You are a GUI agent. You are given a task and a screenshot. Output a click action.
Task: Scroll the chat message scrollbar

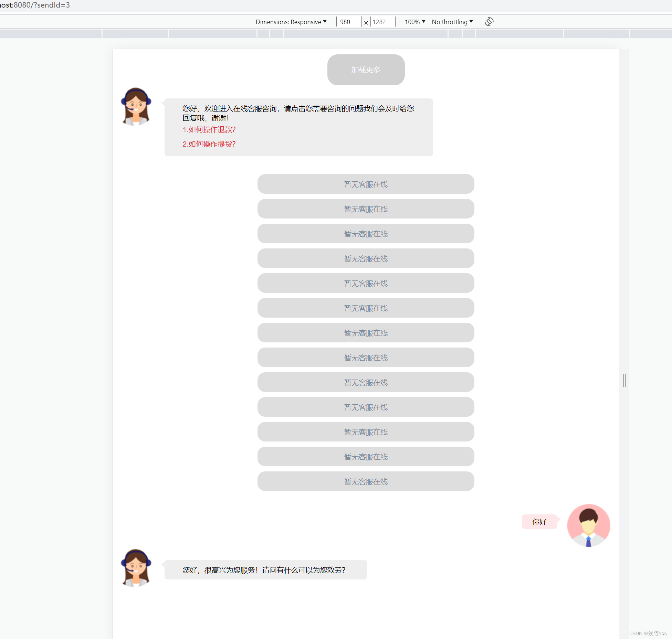tap(624, 380)
